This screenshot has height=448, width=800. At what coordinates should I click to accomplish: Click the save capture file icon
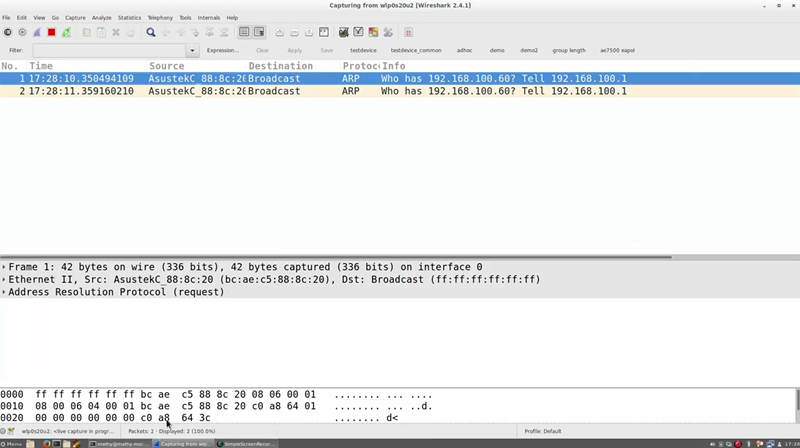pyautogui.click(x=101, y=32)
